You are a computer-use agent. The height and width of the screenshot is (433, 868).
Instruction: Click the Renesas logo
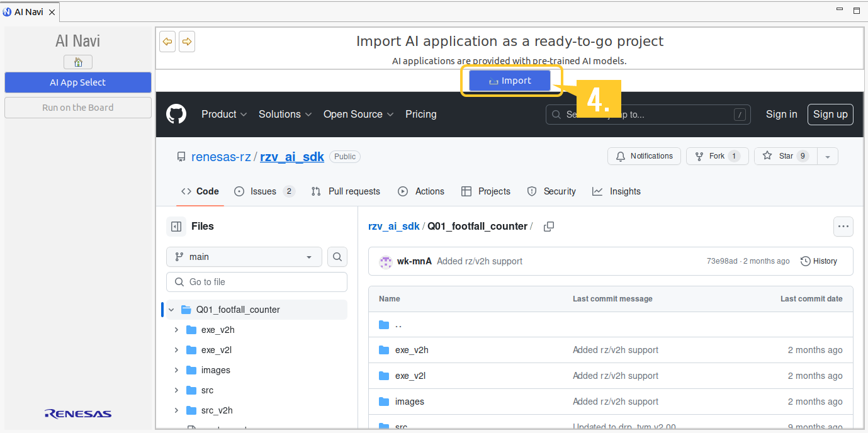(78, 413)
